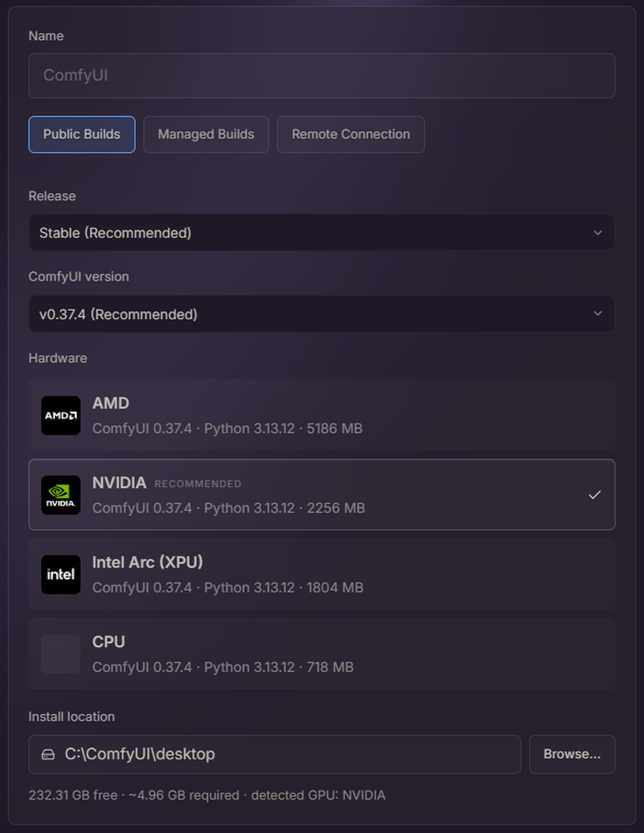Switch to the Remote Connection tab
The image size is (644, 833).
[351, 135]
